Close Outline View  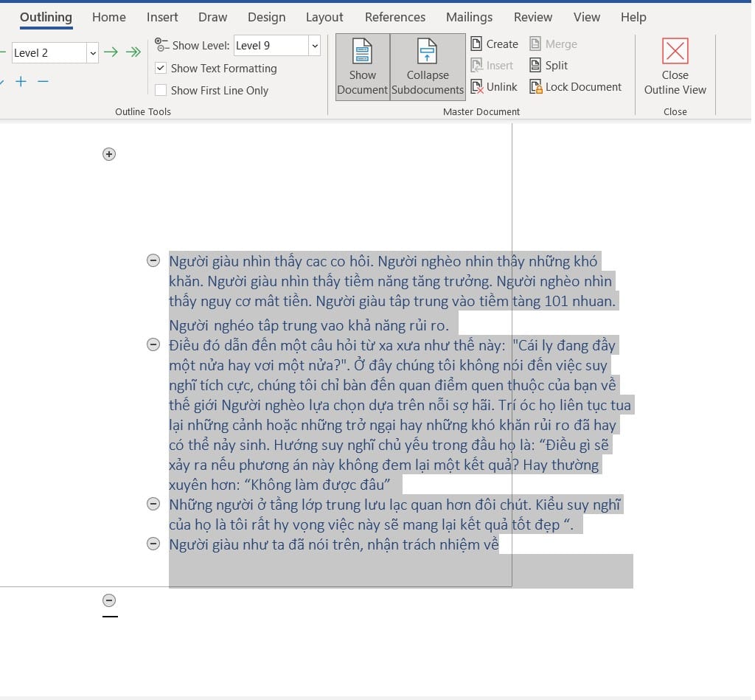(x=675, y=67)
